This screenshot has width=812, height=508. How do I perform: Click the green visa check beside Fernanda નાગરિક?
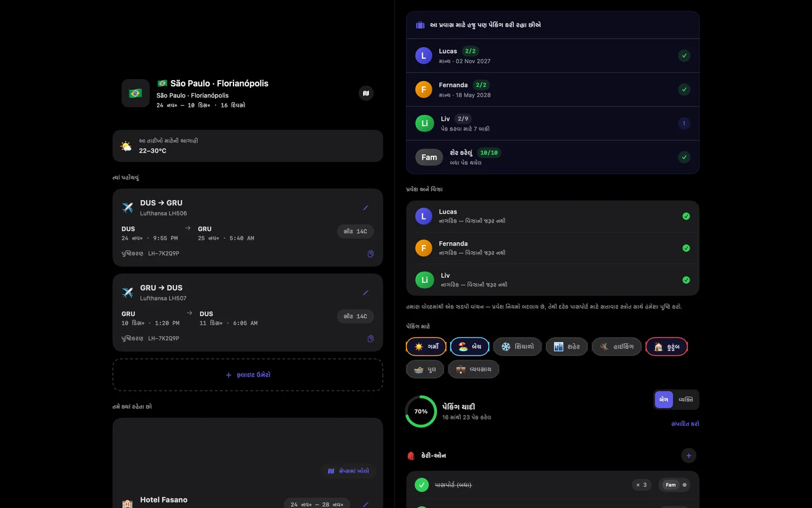(x=686, y=248)
